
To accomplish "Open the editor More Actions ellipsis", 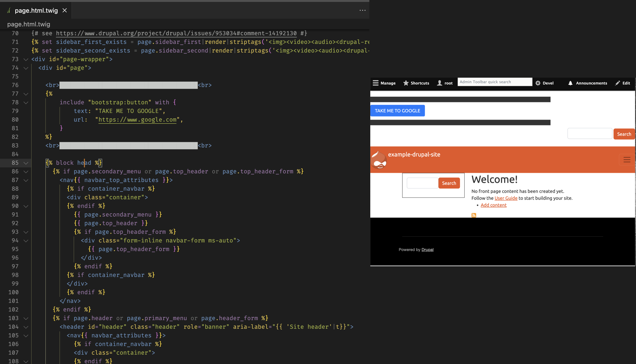I will coord(362,10).
